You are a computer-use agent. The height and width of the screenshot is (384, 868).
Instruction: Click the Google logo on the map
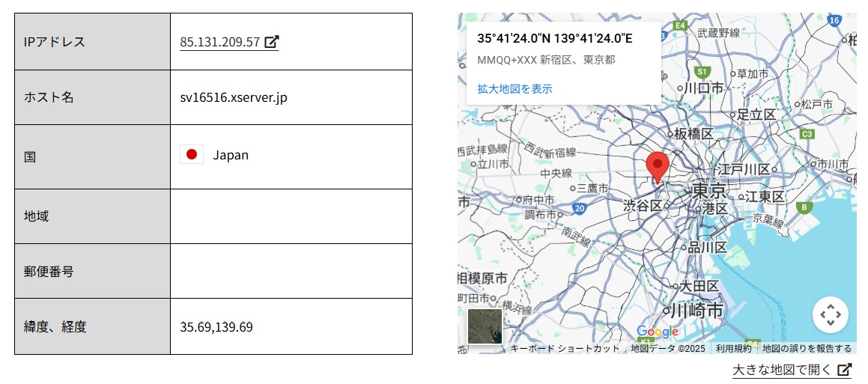pos(657,332)
